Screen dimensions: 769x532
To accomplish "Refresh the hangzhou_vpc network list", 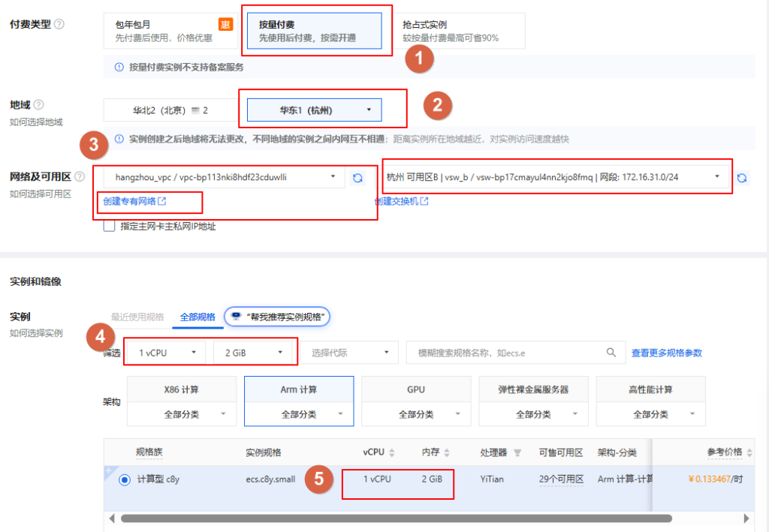I will (358, 177).
